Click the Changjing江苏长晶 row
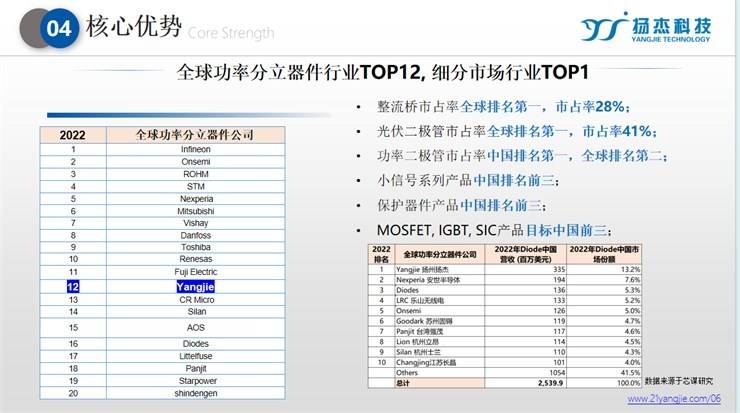The image size is (740, 413). (505, 362)
